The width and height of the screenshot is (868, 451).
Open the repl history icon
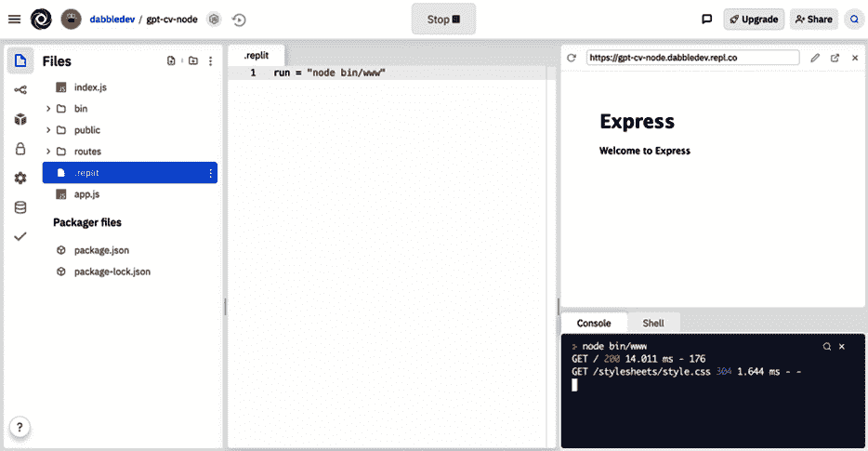pyautogui.click(x=239, y=20)
